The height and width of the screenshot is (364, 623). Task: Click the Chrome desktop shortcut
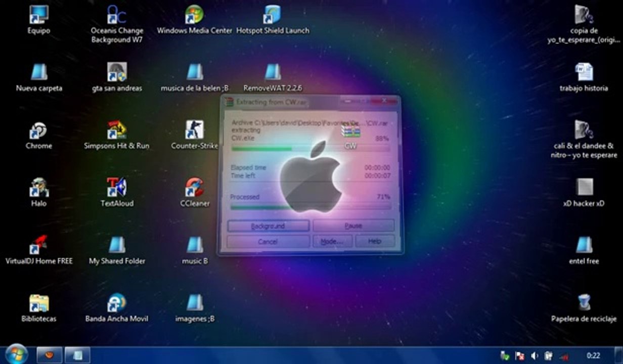39,135
